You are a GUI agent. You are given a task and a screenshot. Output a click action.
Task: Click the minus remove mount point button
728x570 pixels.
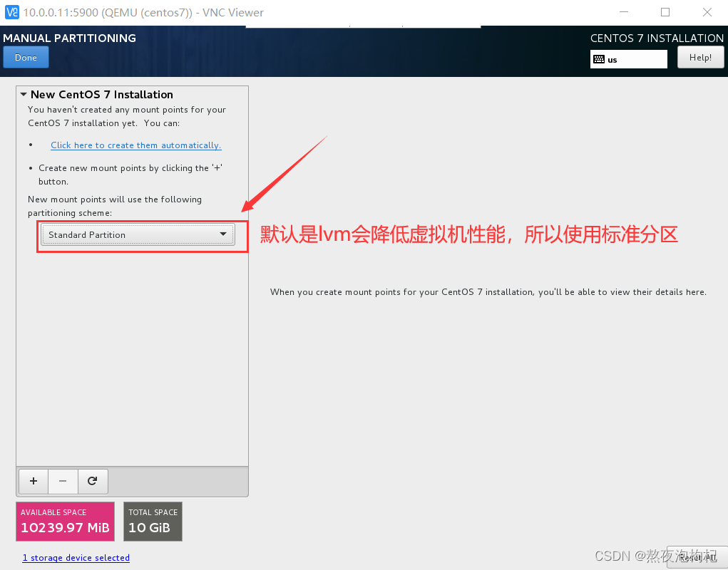63,481
